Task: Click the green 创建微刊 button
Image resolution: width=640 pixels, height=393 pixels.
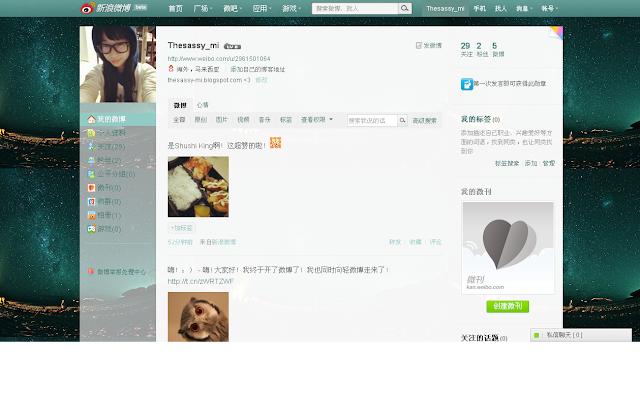Action: 508,306
